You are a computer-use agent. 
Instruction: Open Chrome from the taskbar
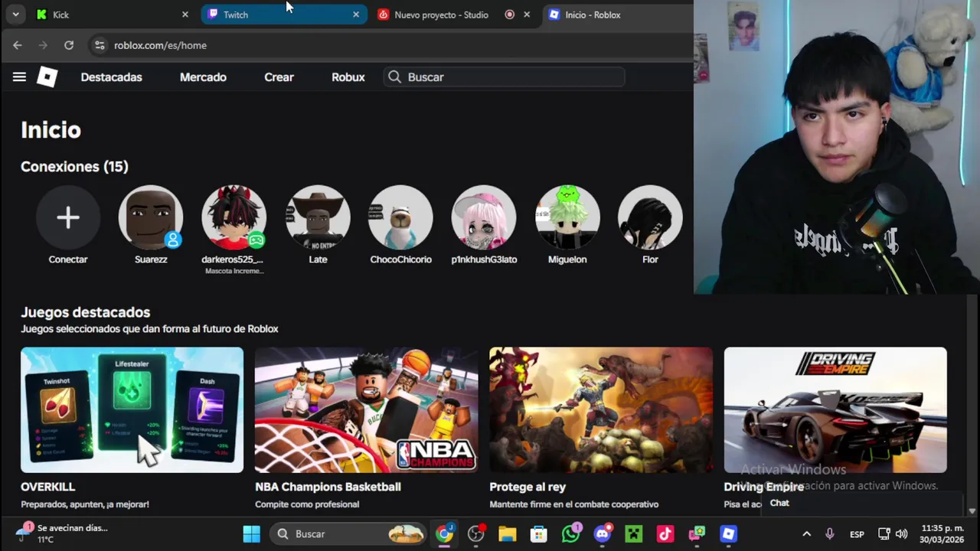coord(445,534)
